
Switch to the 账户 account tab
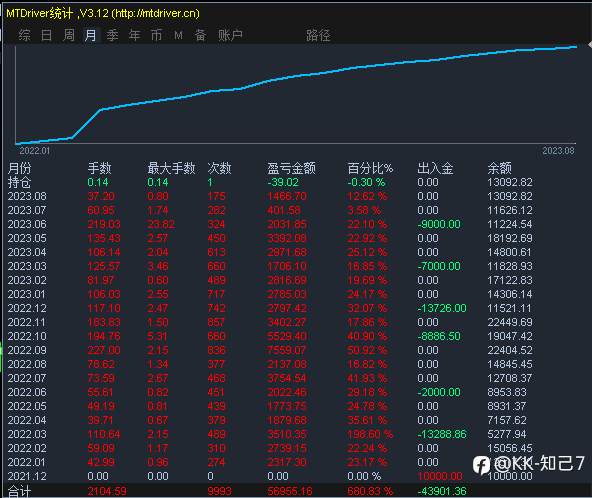pyautogui.click(x=230, y=35)
